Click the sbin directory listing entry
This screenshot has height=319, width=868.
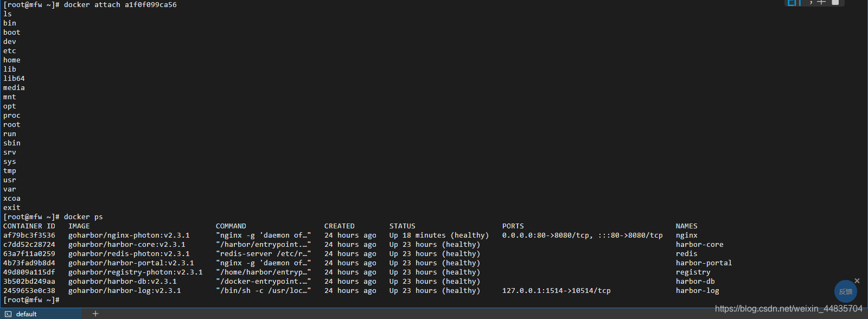click(12, 143)
